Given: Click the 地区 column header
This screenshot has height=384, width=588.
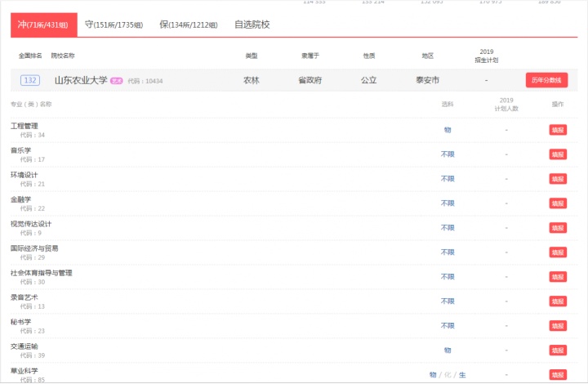Looking at the screenshot, I should (x=427, y=56).
